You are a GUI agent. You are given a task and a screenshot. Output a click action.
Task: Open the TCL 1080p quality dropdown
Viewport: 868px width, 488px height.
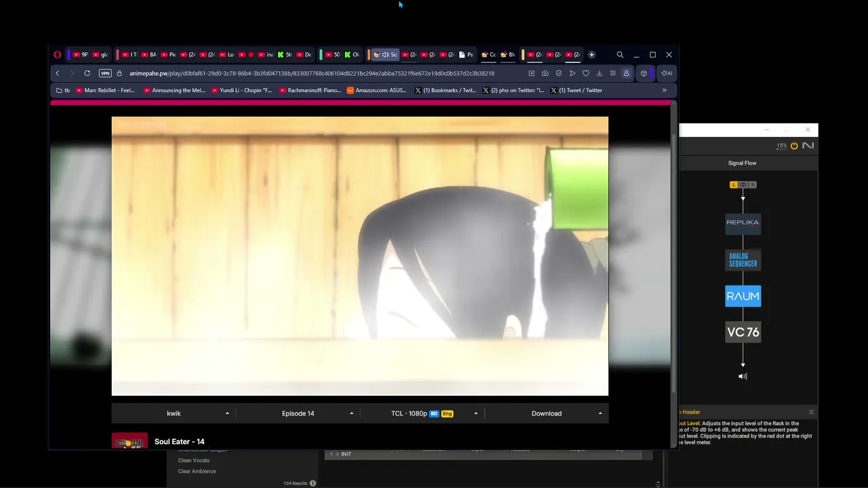(x=422, y=413)
